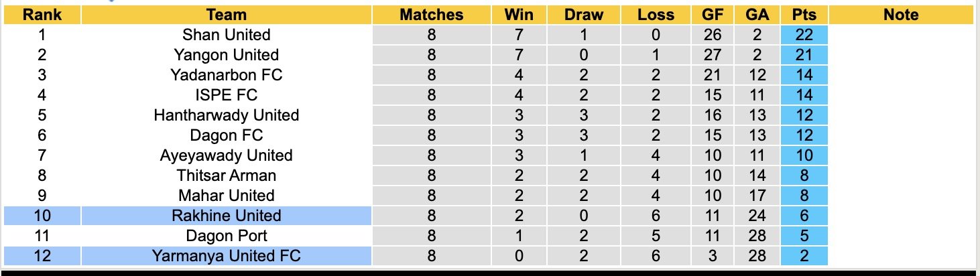Open Hantharwady United team row

226,115
